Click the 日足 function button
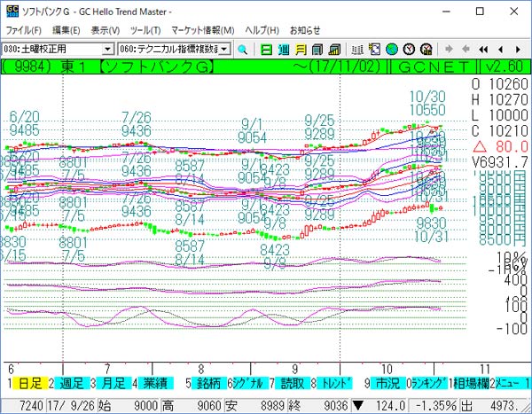The width and height of the screenshot is (532, 414). 30,383
